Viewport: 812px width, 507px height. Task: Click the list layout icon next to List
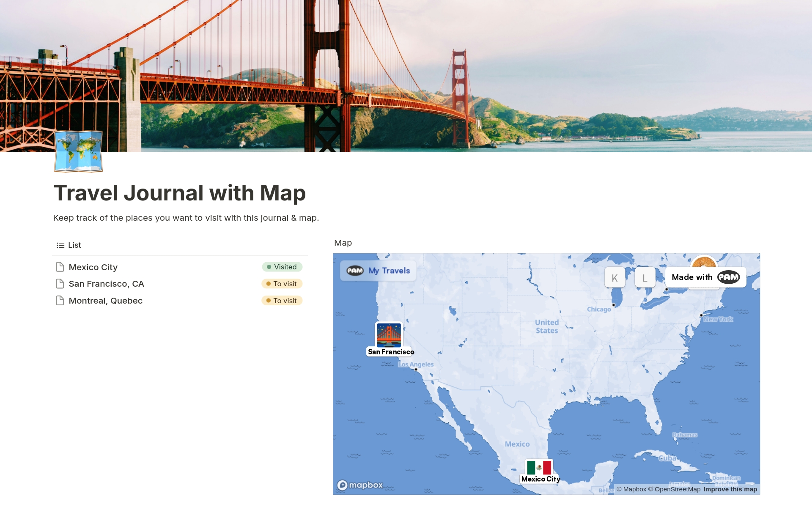pos(60,245)
